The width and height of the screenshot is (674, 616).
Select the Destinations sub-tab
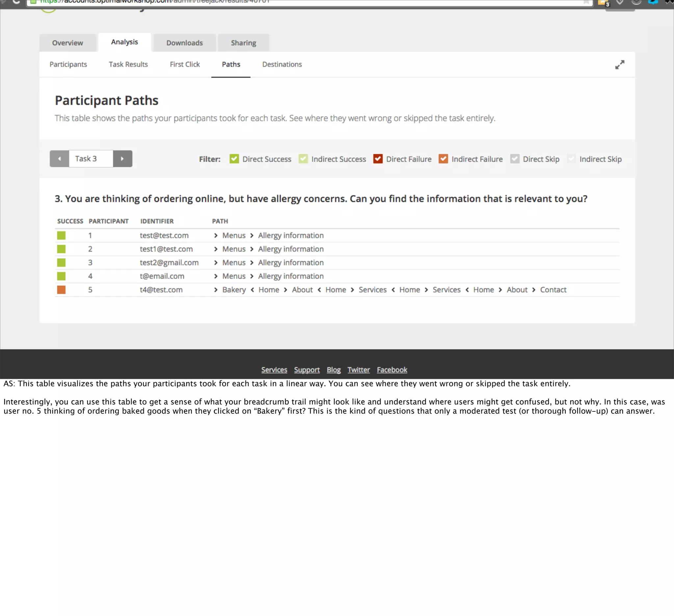pyautogui.click(x=282, y=64)
